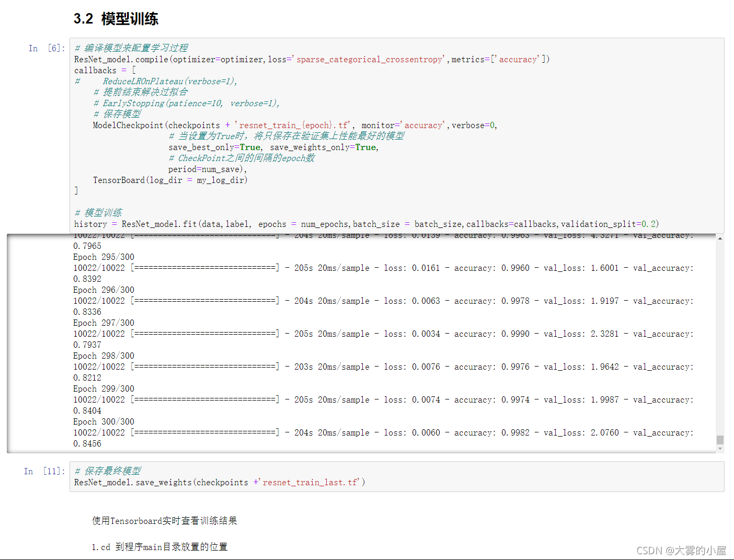The height and width of the screenshot is (560, 734).
Task: Click the val_accuracy value 0.7937
Action: pyautogui.click(x=87, y=345)
